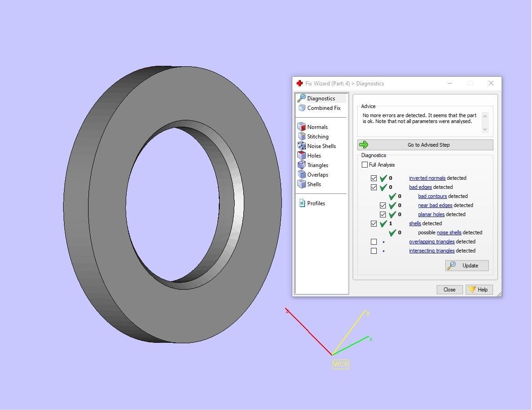
Task: Switch to the Stitching step
Action: pos(318,137)
